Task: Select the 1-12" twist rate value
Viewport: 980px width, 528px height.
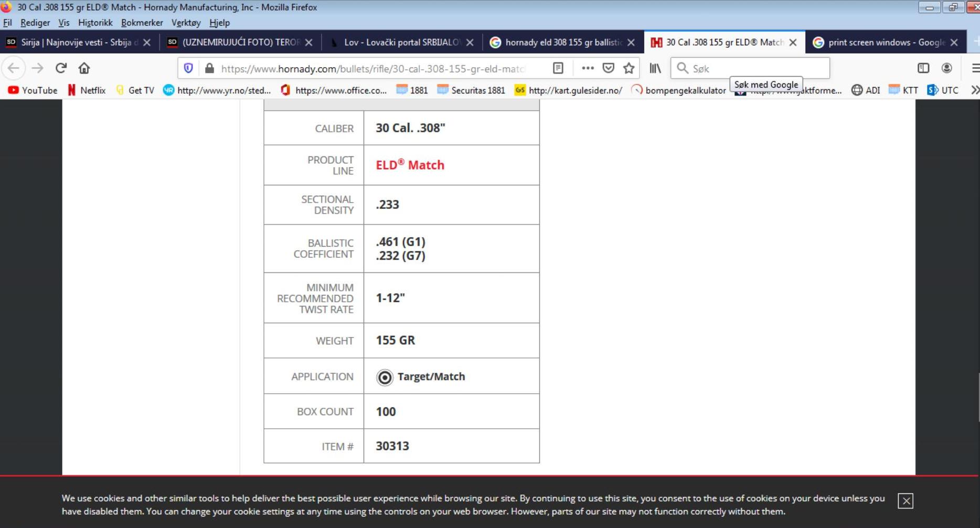Action: tap(390, 298)
